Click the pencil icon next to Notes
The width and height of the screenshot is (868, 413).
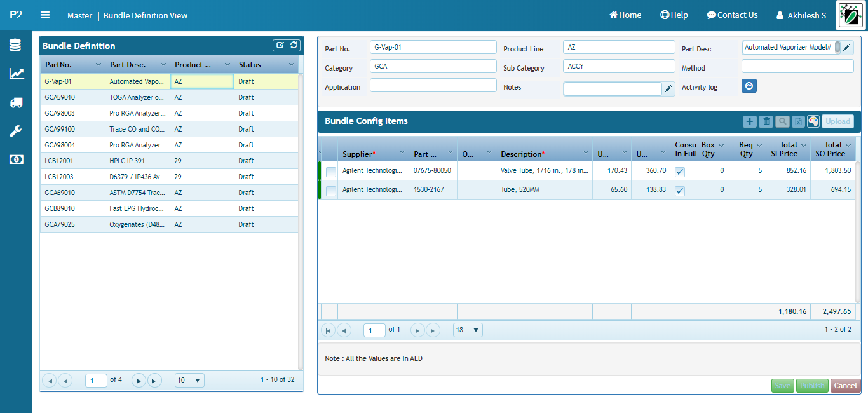(x=668, y=89)
